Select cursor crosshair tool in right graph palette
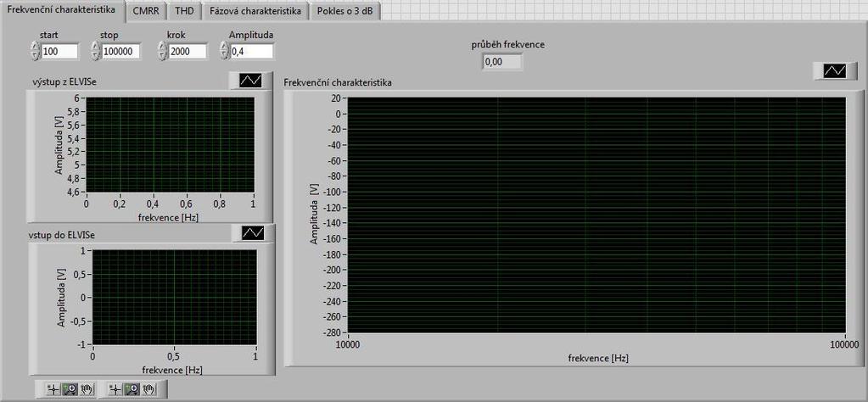 (115, 389)
